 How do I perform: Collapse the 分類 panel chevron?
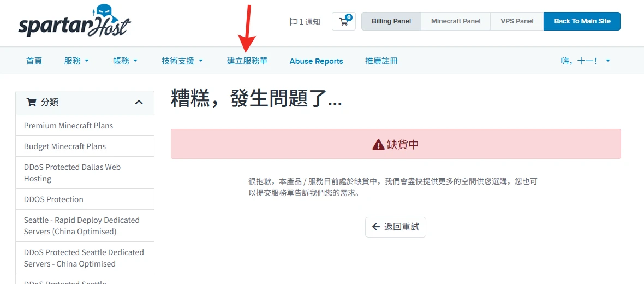[x=139, y=102]
